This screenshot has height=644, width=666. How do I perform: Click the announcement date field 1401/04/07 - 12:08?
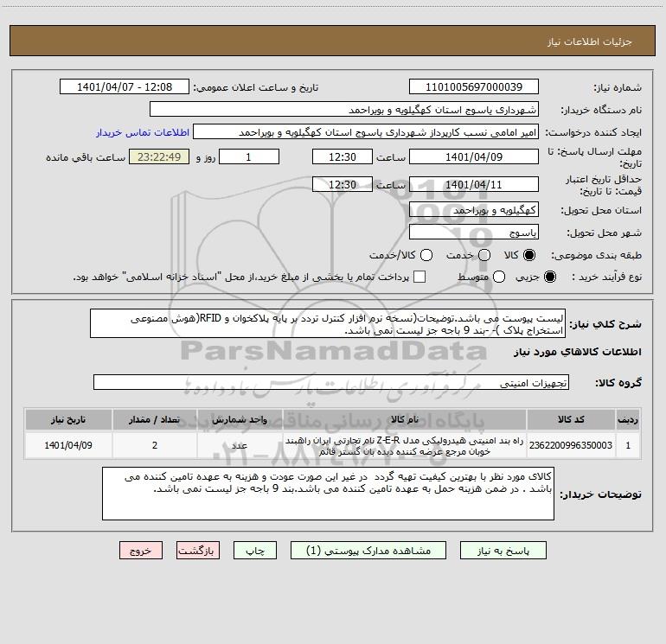124,87
